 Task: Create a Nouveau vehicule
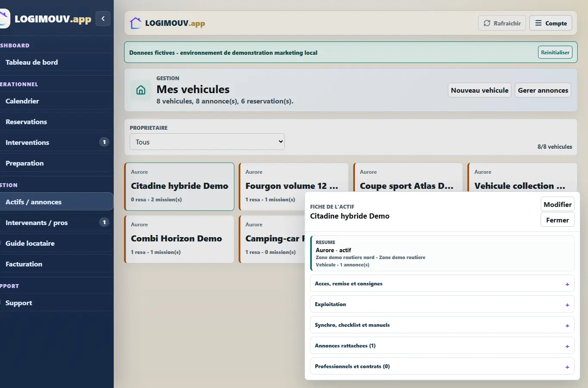coord(479,90)
